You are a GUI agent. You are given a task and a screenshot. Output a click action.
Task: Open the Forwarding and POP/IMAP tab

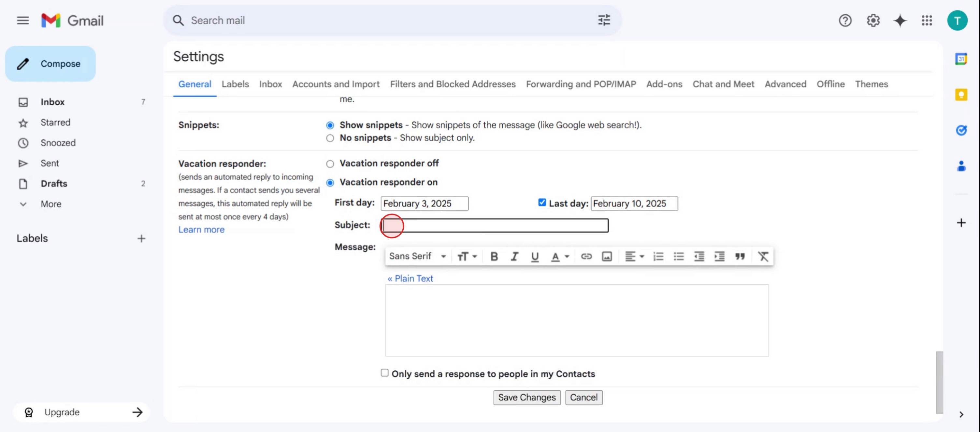coord(581,84)
